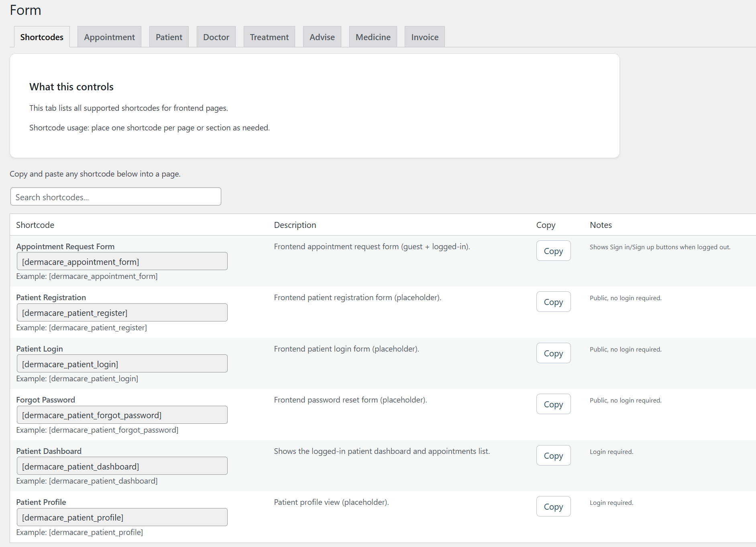Viewport: 756px width, 547px height.
Task: Copy the Patient Registration shortcode
Action: pyautogui.click(x=553, y=302)
